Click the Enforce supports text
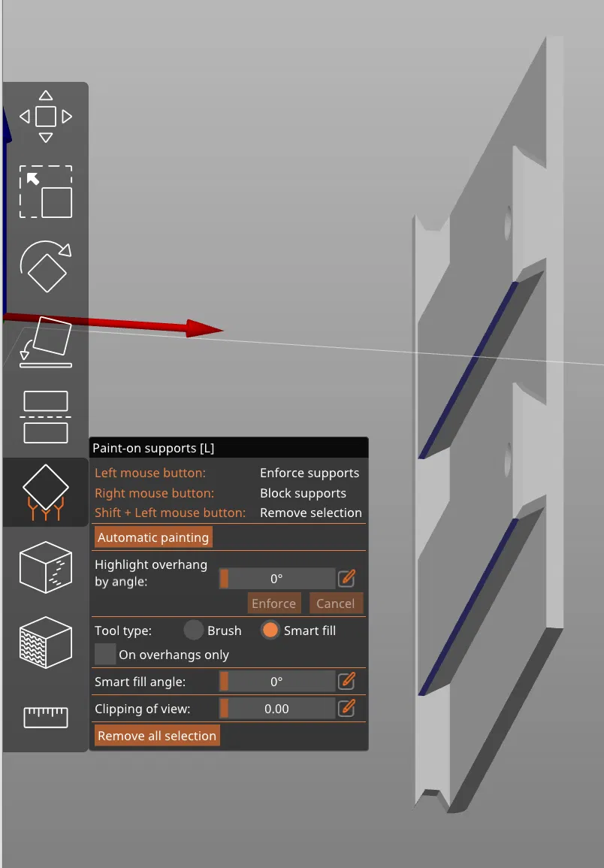Viewport: 604px width, 868px height. 310,473
